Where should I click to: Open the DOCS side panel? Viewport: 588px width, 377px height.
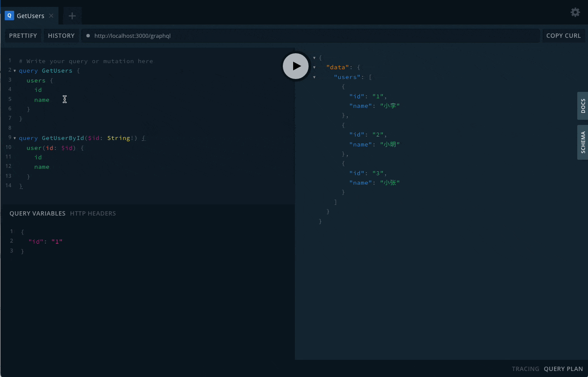[x=583, y=106]
